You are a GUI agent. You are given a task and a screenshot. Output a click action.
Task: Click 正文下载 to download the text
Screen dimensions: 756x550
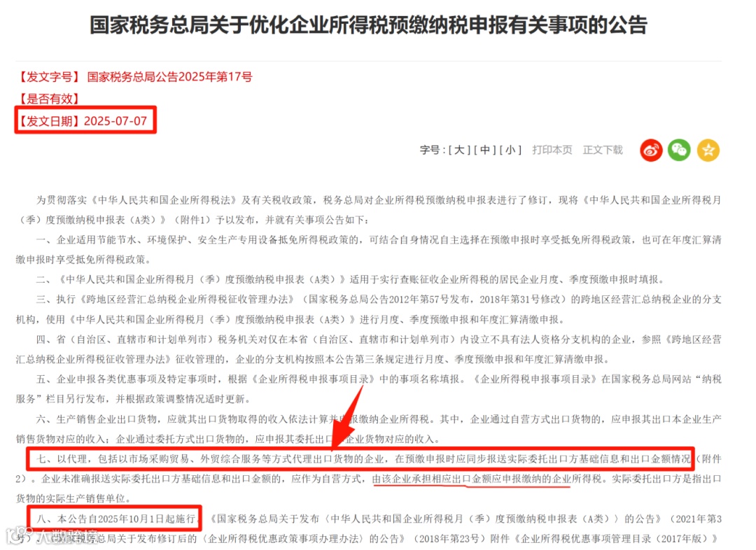(603, 150)
